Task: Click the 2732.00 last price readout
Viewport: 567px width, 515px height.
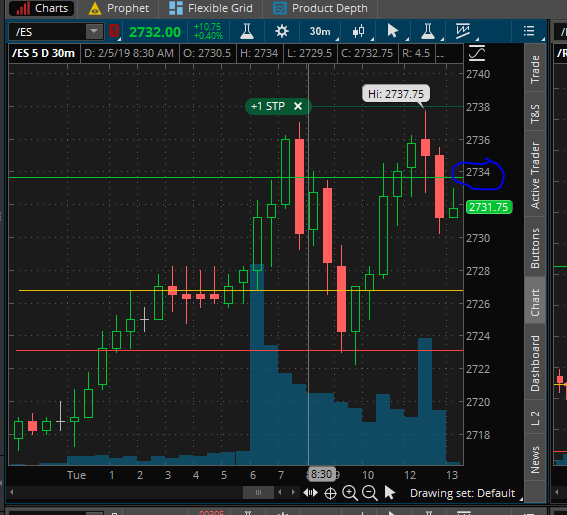Action: click(154, 32)
